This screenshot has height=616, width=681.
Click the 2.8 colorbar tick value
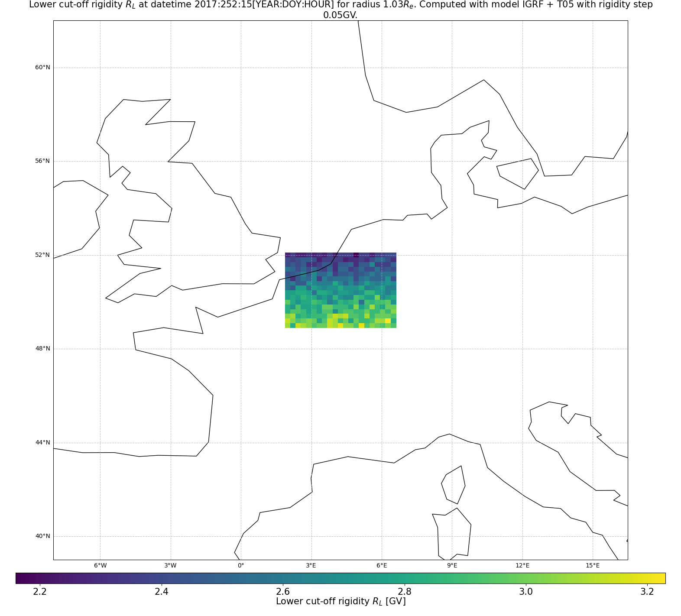point(404,592)
